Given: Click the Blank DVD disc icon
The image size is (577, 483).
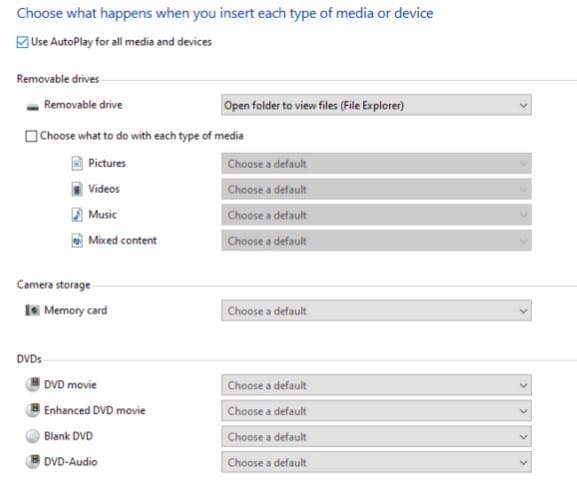Looking at the screenshot, I should coord(32,436).
